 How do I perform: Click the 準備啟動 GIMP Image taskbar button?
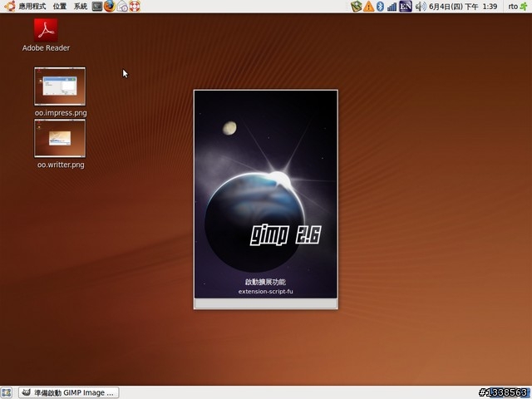[x=69, y=392]
